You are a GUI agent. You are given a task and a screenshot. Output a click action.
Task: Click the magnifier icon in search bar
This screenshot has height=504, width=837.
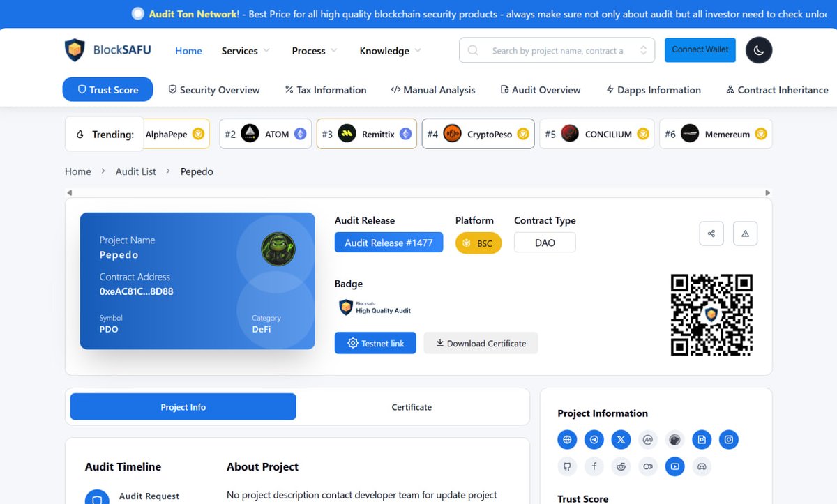[473, 50]
